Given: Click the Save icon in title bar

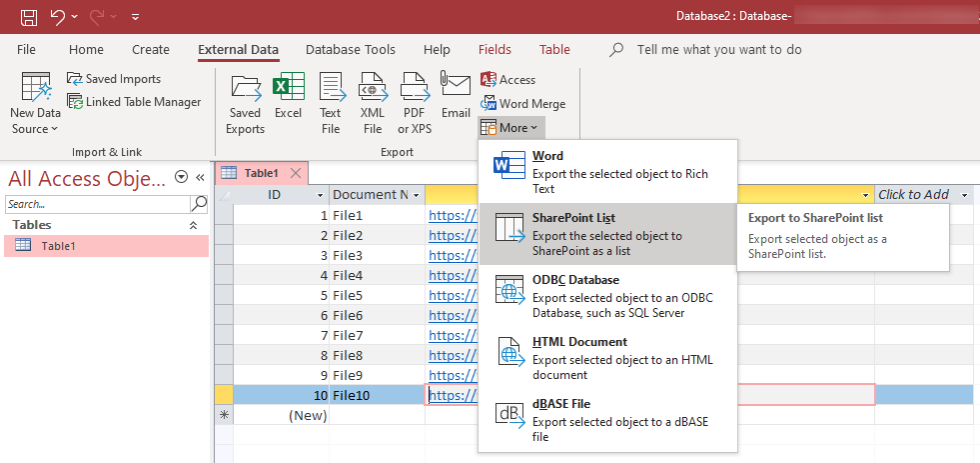Looking at the screenshot, I should pyautogui.click(x=29, y=17).
